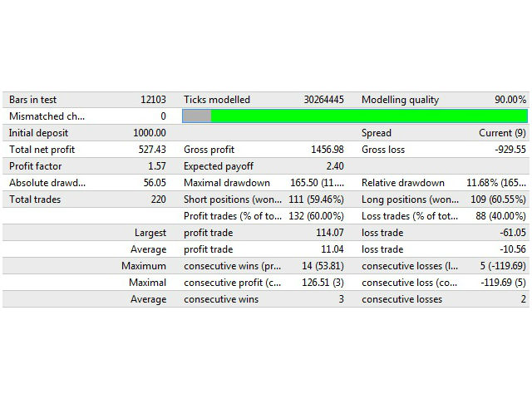This screenshot has width=532, height=399.
Task: Select the Total trades value 220
Action: [x=159, y=199]
